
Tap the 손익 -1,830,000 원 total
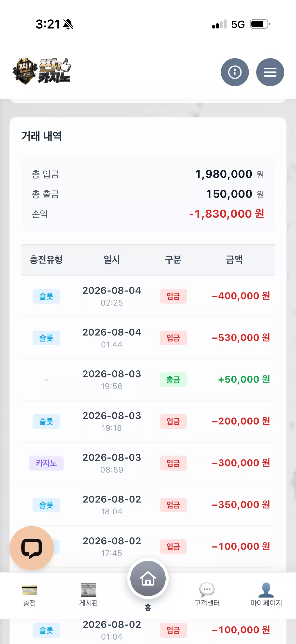227,214
